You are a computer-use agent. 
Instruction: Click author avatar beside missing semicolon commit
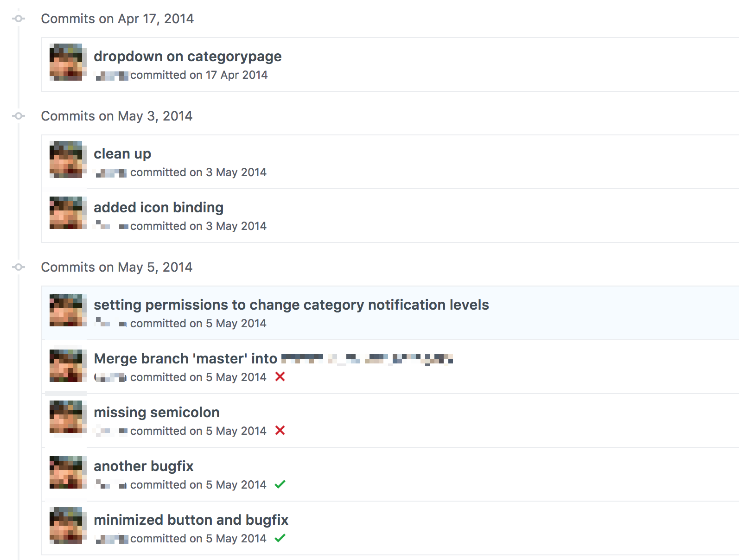pyautogui.click(x=68, y=417)
